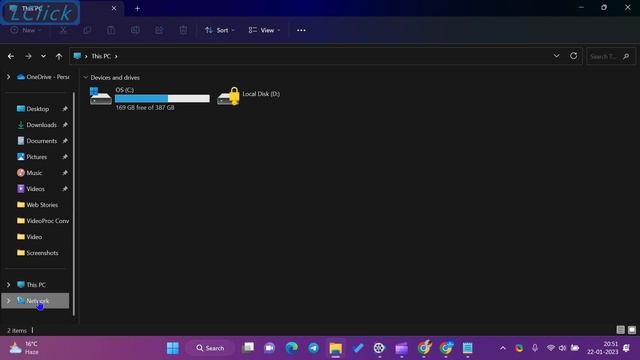Unpin Desktop using its pin icon

pos(65,109)
